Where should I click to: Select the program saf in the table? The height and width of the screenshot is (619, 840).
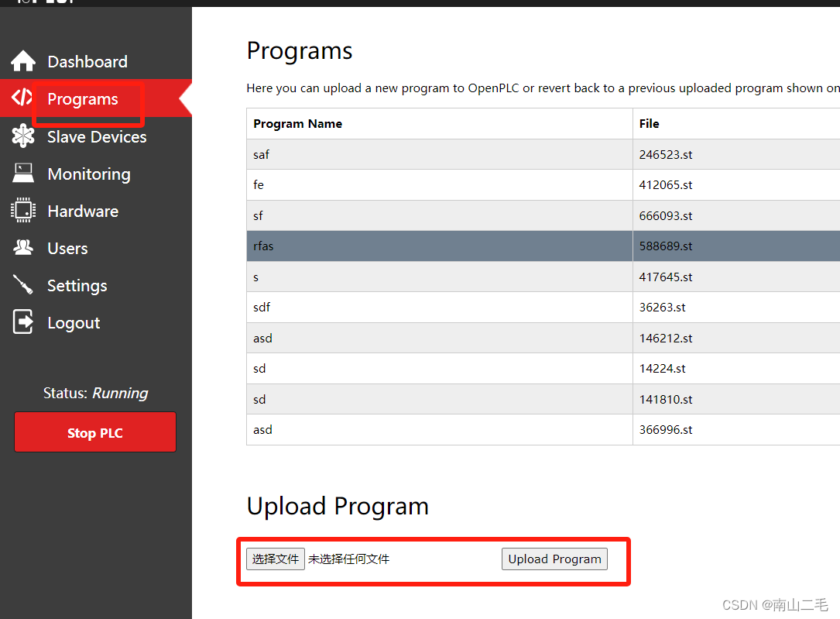(x=261, y=154)
